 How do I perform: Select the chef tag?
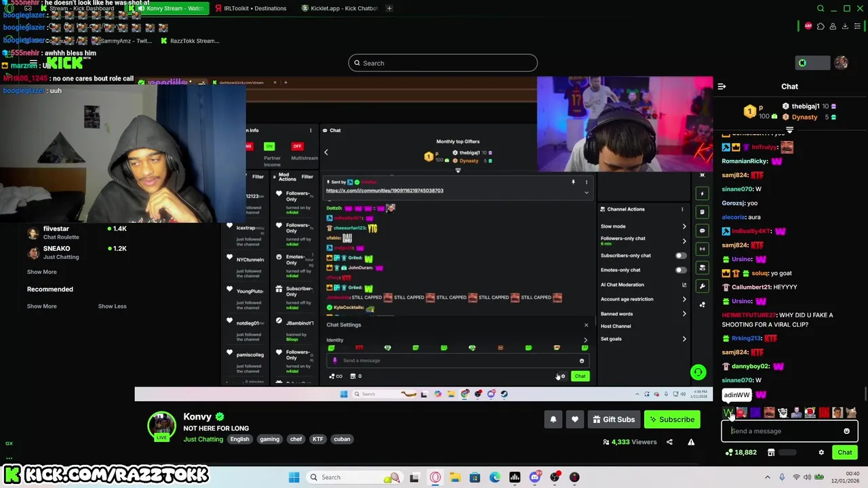point(296,439)
